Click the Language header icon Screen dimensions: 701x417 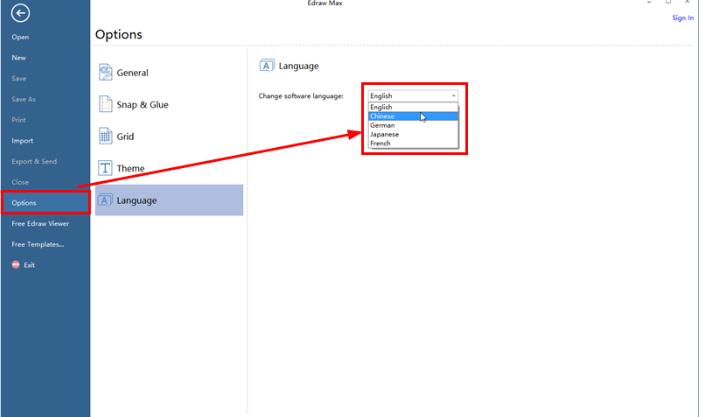(x=266, y=66)
